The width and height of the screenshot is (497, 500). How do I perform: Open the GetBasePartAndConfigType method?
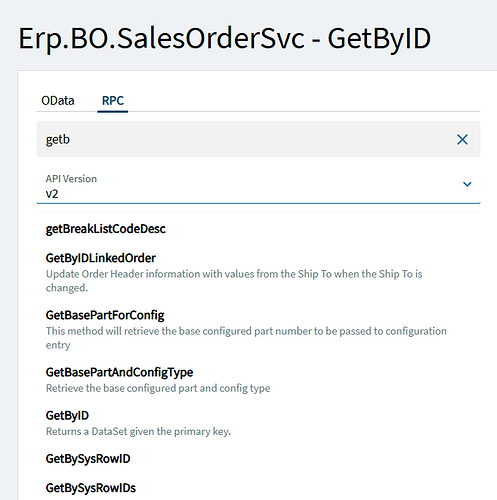119,372
